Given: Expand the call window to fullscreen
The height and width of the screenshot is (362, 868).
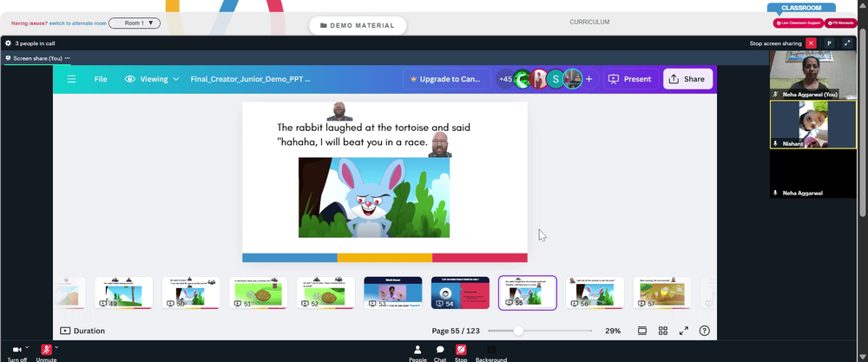Looking at the screenshot, I should click(847, 43).
